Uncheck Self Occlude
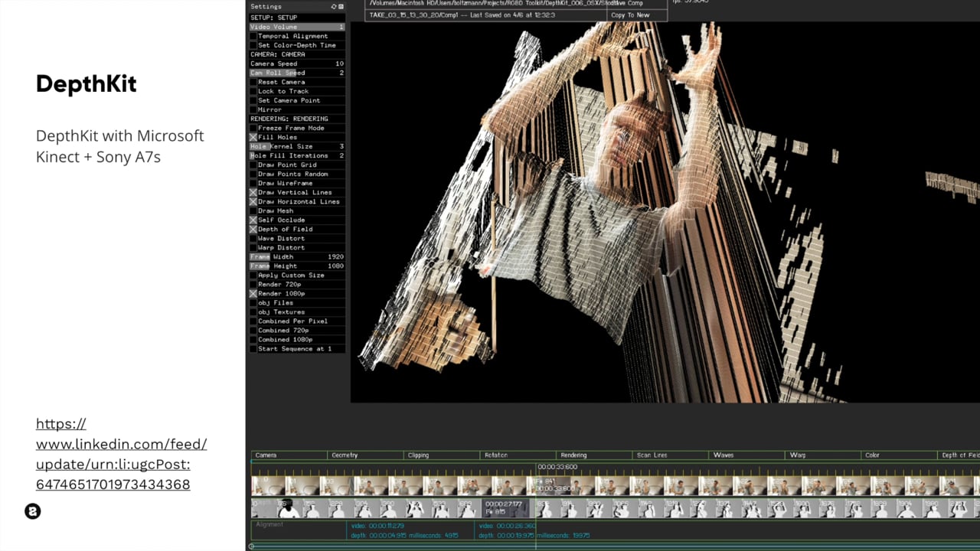This screenshot has width=980, height=551. pyautogui.click(x=253, y=220)
